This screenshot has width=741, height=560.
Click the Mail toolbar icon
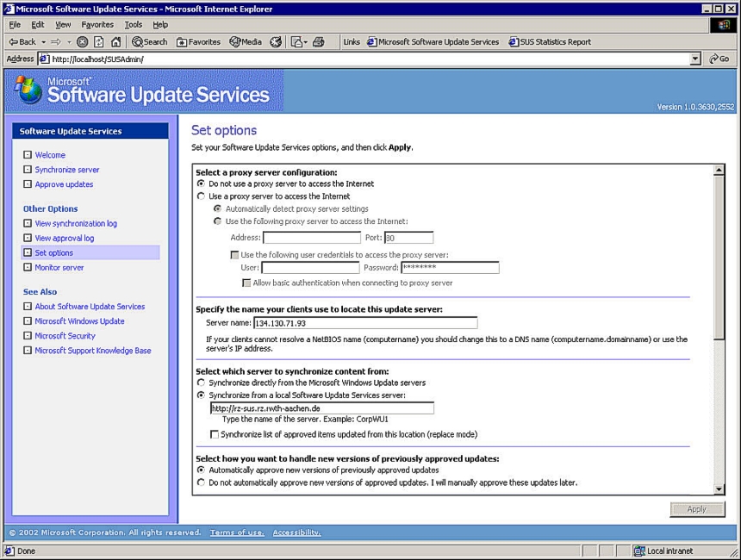pyautogui.click(x=296, y=42)
